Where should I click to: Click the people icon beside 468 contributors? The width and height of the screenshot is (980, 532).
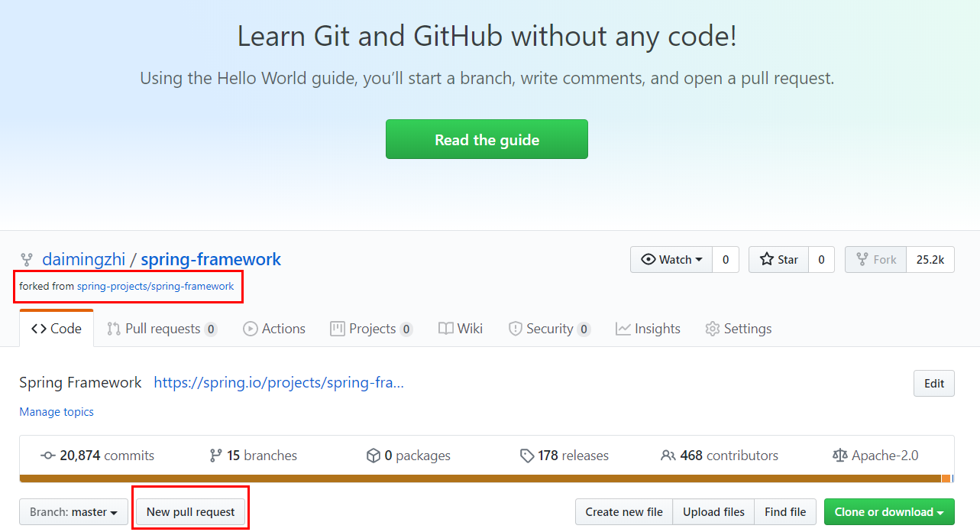[668, 456]
